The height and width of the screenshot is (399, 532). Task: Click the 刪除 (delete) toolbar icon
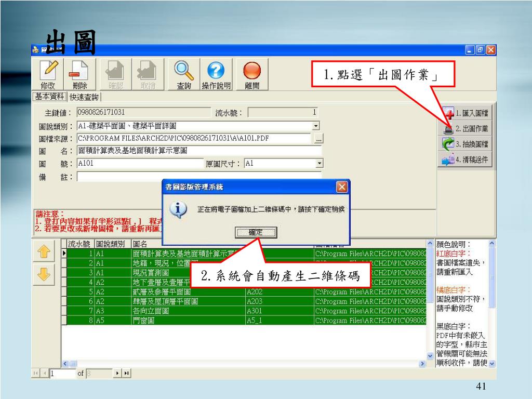[79, 74]
